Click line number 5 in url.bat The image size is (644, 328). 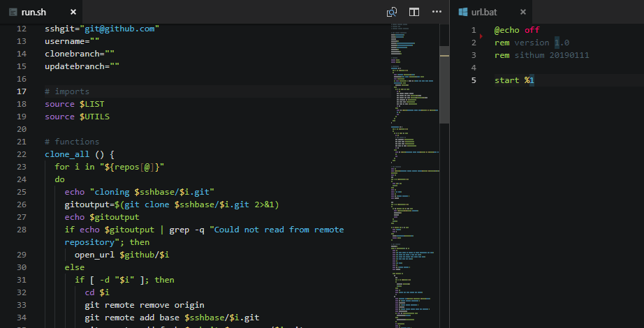point(474,80)
